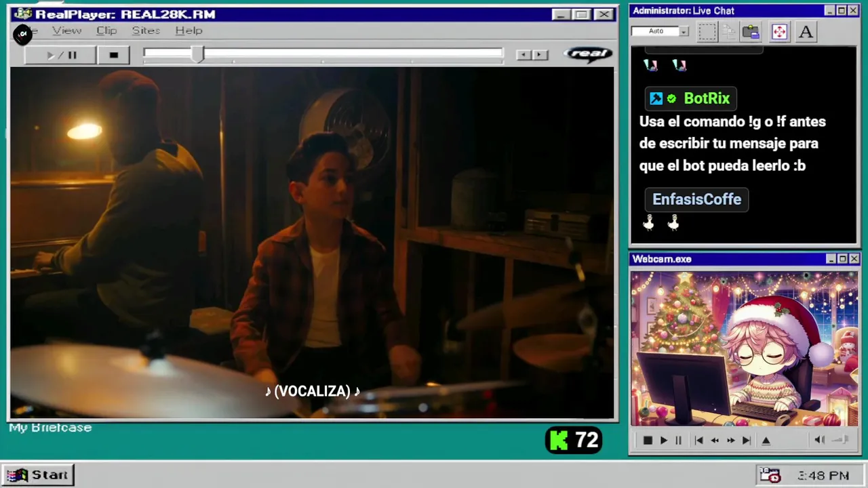Image resolution: width=868 pixels, height=488 pixels.
Task: Minimize the Live Chat window
Action: (830, 11)
